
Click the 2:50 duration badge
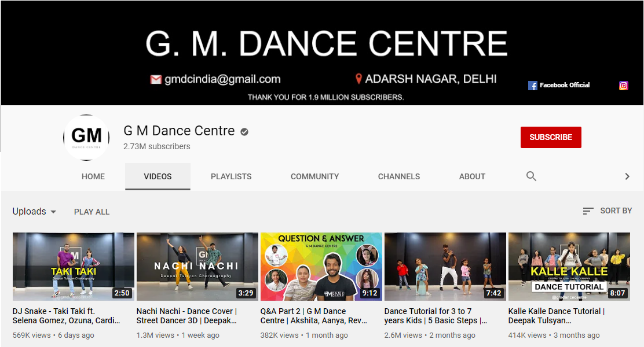[122, 293]
